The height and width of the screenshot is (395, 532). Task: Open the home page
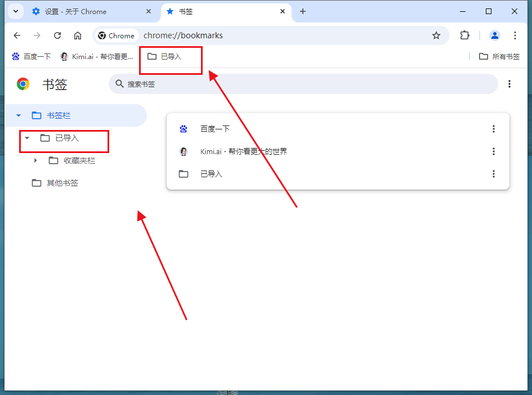pyautogui.click(x=78, y=35)
